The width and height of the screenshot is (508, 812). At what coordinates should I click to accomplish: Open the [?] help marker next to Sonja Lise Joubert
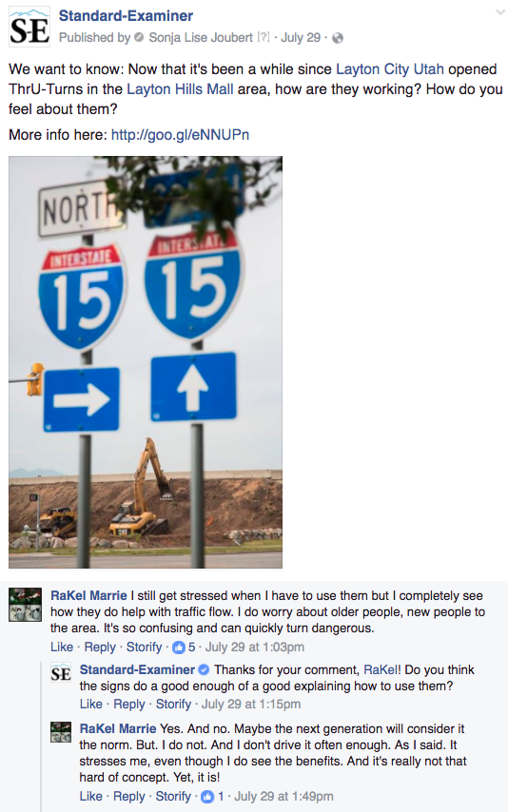pyautogui.click(x=264, y=38)
